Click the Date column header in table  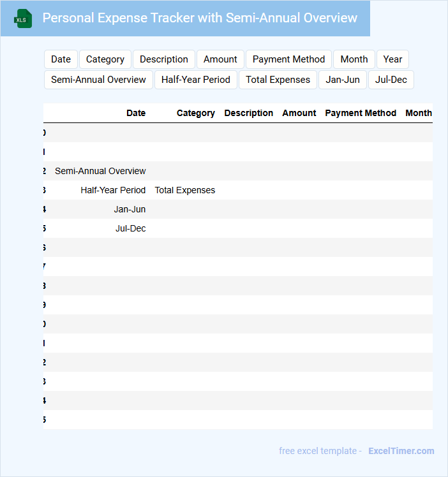tap(136, 113)
